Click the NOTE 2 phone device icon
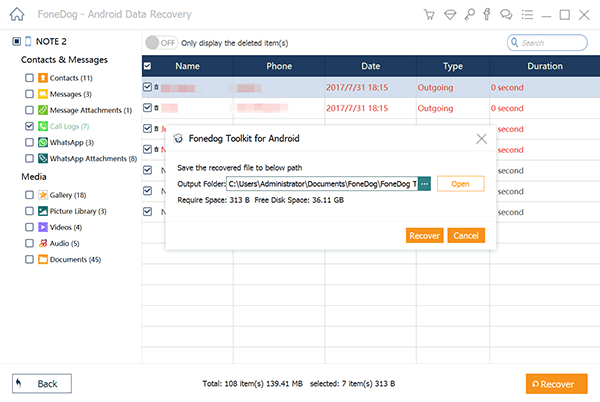This screenshot has width=600, height=402. point(28,41)
